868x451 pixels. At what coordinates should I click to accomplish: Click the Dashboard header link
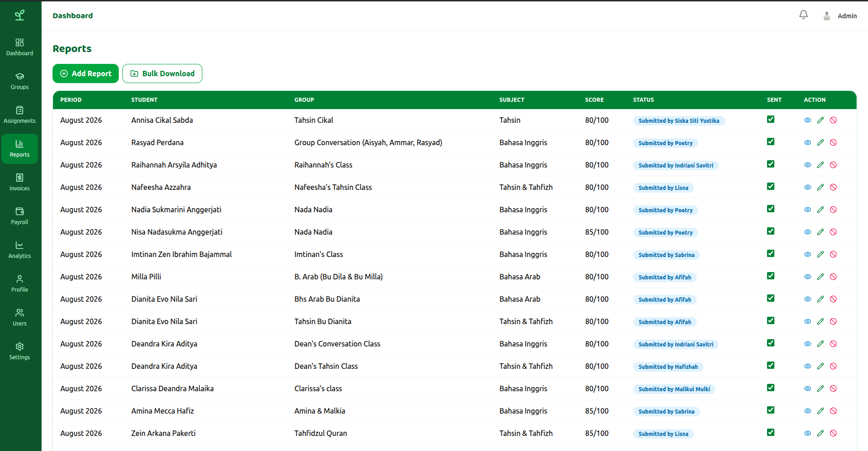(x=73, y=16)
